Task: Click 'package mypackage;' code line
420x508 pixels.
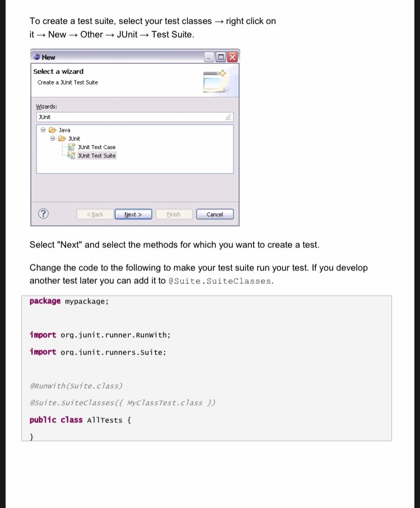Action: click(x=69, y=301)
